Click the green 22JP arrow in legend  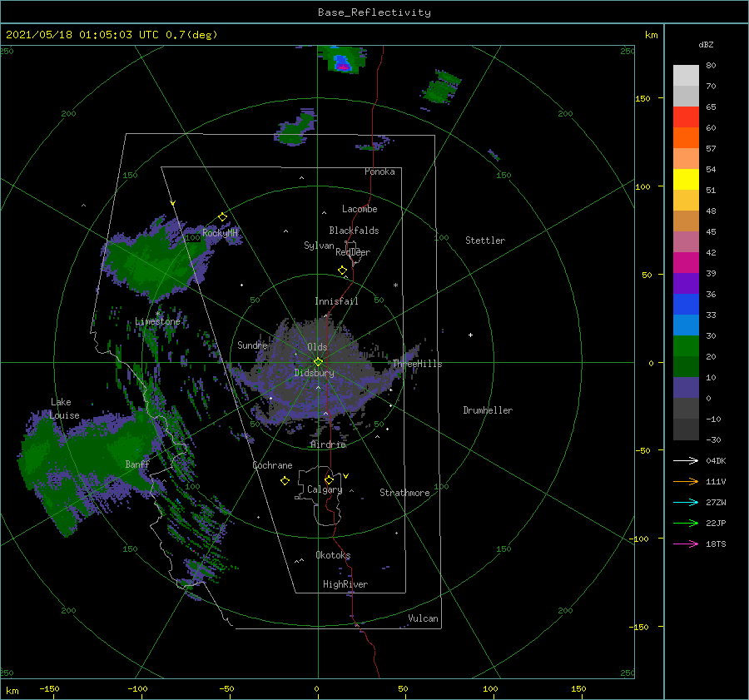[686, 524]
